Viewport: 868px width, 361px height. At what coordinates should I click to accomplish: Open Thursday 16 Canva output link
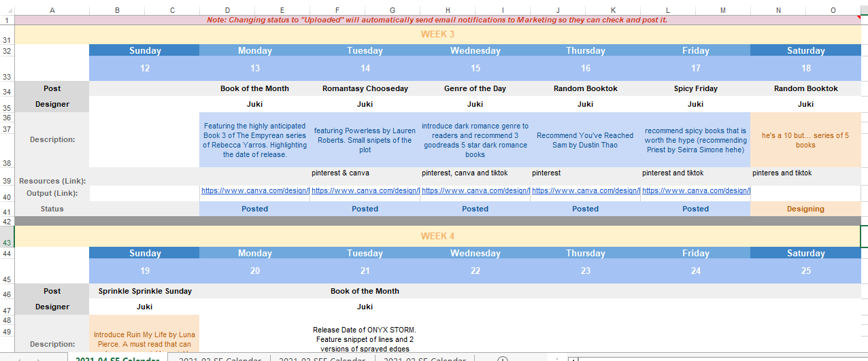click(586, 191)
